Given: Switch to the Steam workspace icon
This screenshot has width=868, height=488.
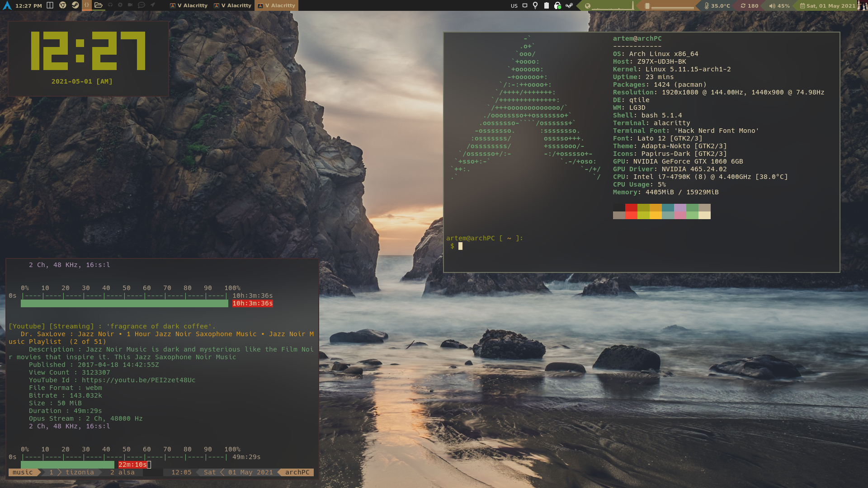Looking at the screenshot, I should (x=75, y=5).
